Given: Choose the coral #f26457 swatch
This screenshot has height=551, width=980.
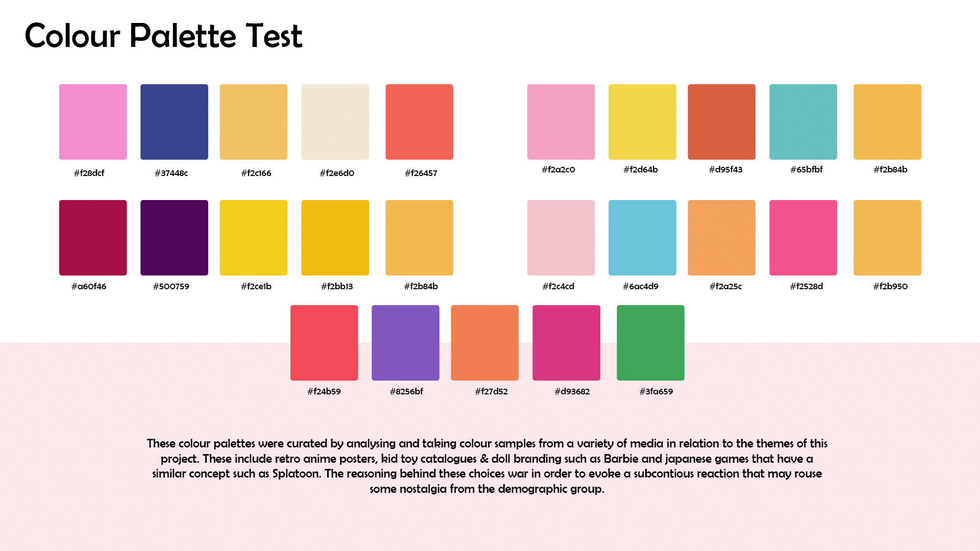Looking at the screenshot, I should [x=419, y=122].
